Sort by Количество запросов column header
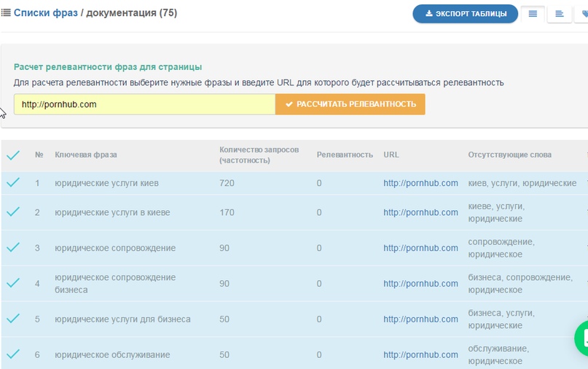Viewport: 588px width, 369px height. click(259, 155)
